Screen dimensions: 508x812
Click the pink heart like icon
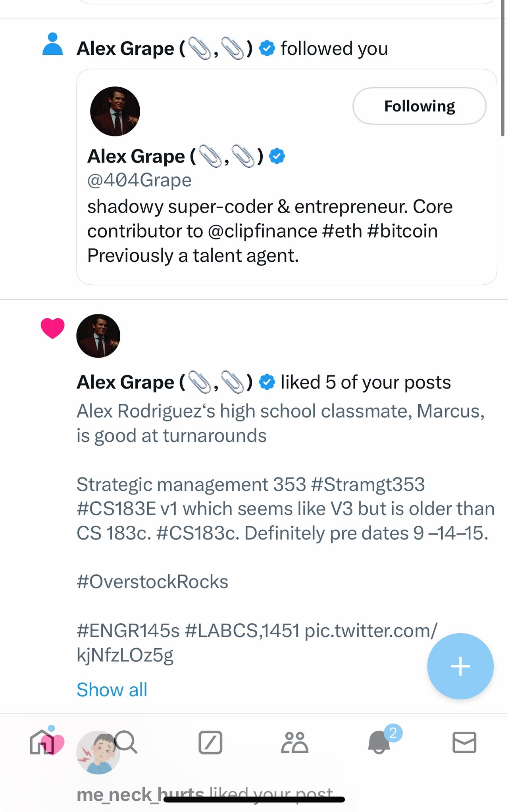click(x=52, y=328)
